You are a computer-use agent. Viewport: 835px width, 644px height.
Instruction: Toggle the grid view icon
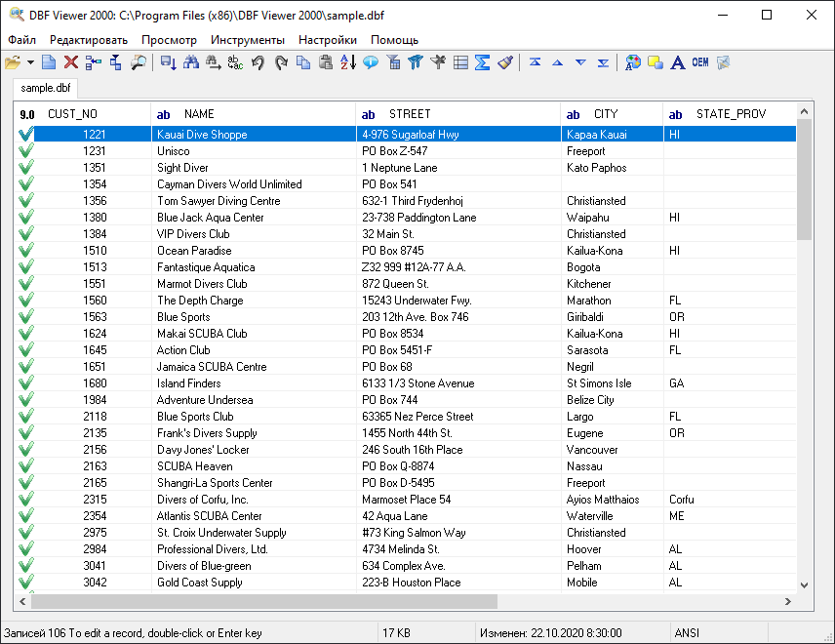click(x=459, y=61)
